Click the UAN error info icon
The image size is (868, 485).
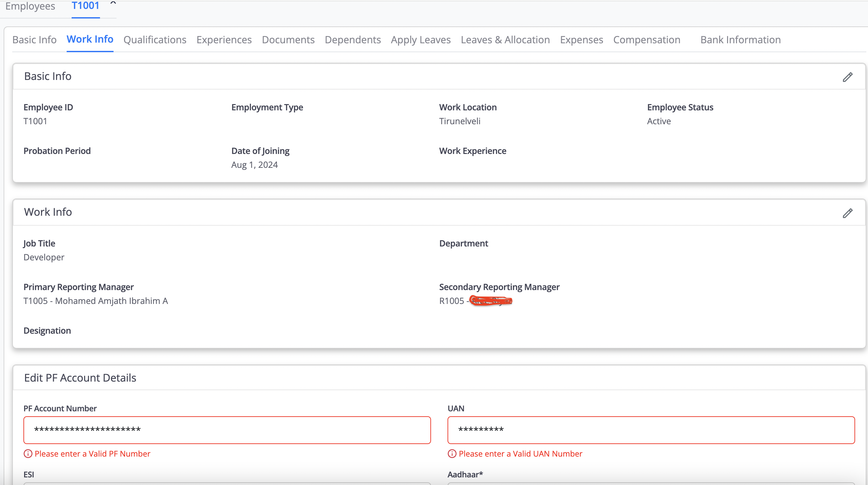point(451,454)
